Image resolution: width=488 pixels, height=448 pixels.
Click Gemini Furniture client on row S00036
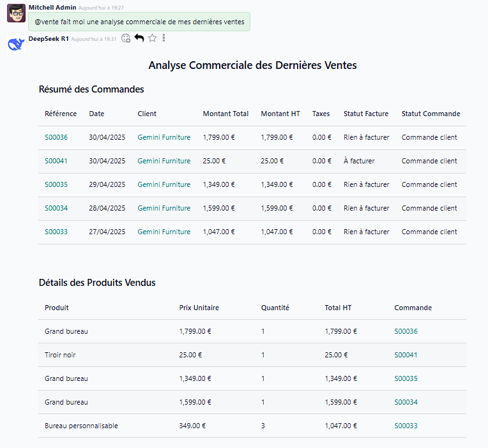click(164, 137)
